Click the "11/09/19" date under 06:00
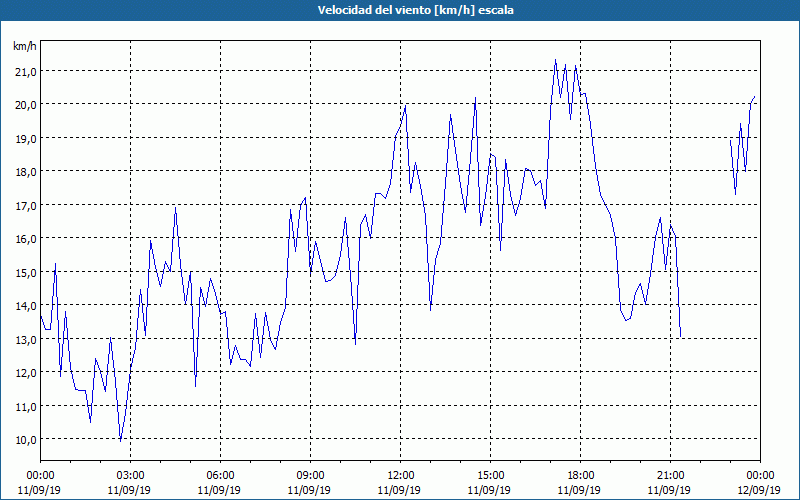Image resolution: width=800 pixels, height=500 pixels. [x=220, y=490]
